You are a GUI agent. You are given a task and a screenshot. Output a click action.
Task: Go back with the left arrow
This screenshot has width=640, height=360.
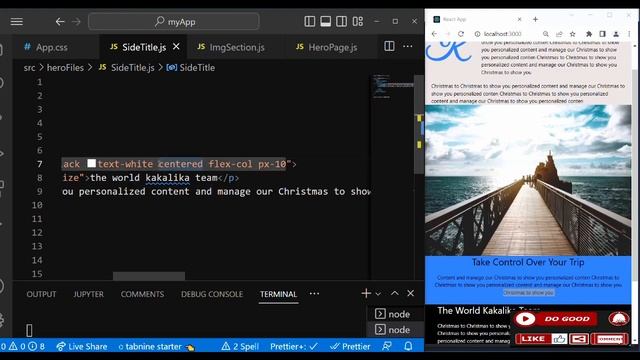pyautogui.click(x=60, y=22)
